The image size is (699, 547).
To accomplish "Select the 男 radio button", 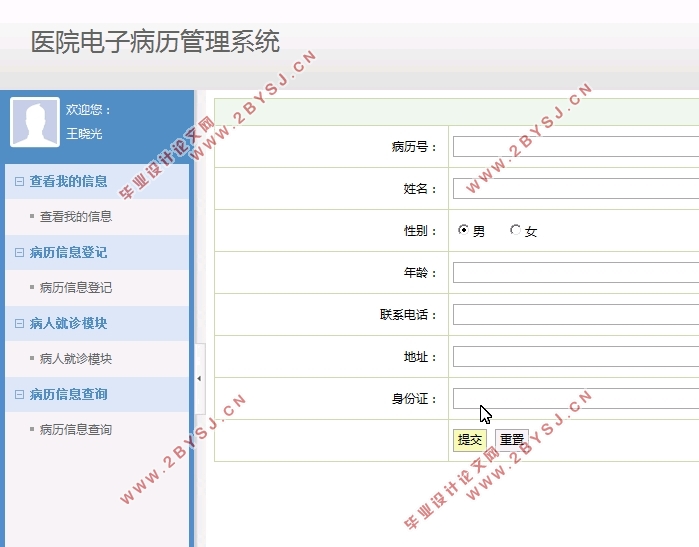I will 463,230.
